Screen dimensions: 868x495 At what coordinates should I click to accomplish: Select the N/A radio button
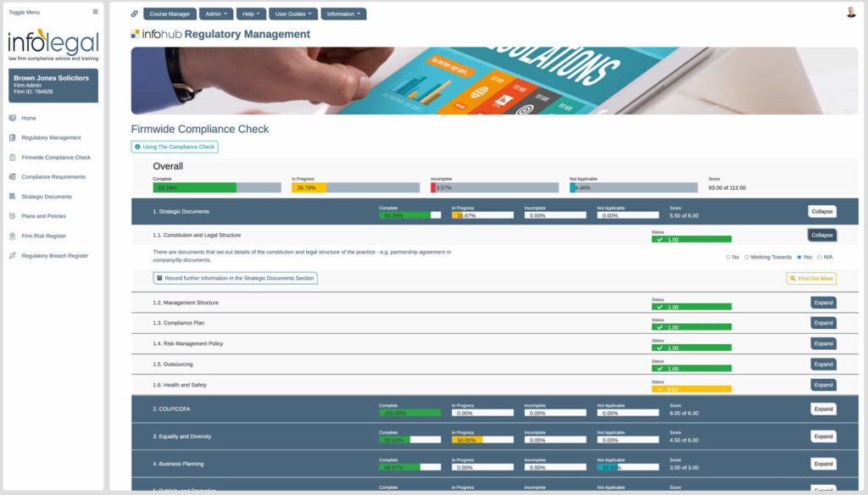click(819, 257)
